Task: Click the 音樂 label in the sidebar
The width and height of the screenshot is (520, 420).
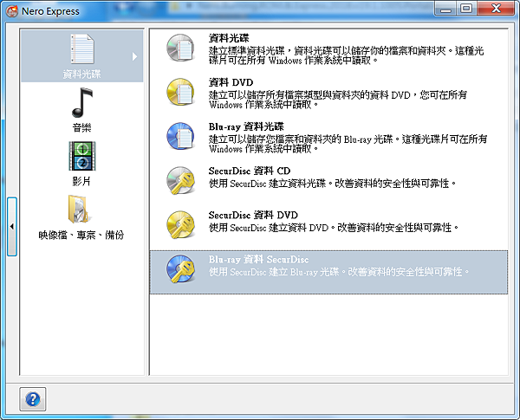Action: pos(82,127)
